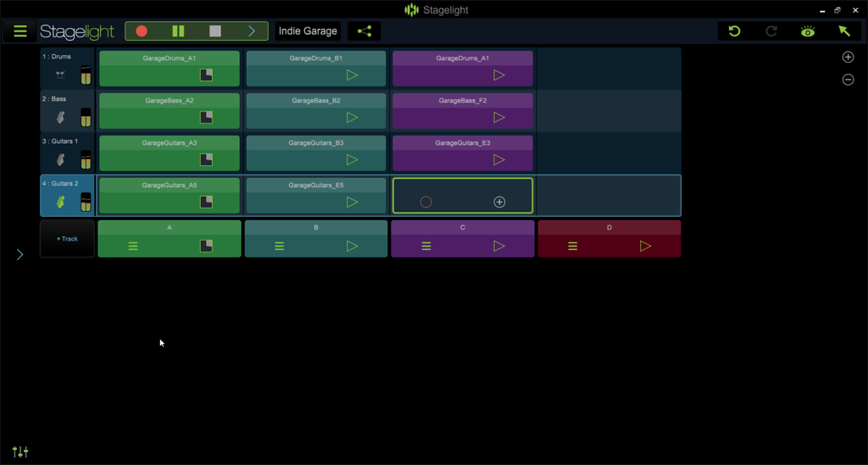Play the GarageGuitars_E3 clip
Screen dimensions: 868x465
pyautogui.click(x=498, y=160)
